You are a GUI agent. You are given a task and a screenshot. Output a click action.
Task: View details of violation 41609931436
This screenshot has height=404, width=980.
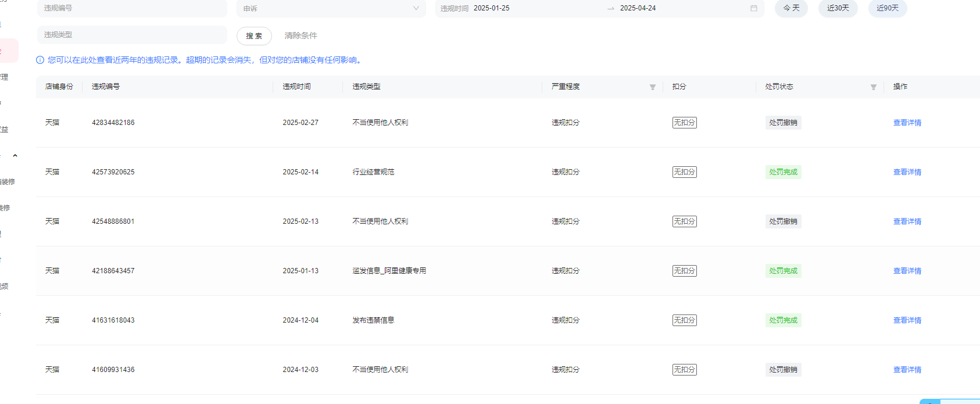click(x=907, y=370)
